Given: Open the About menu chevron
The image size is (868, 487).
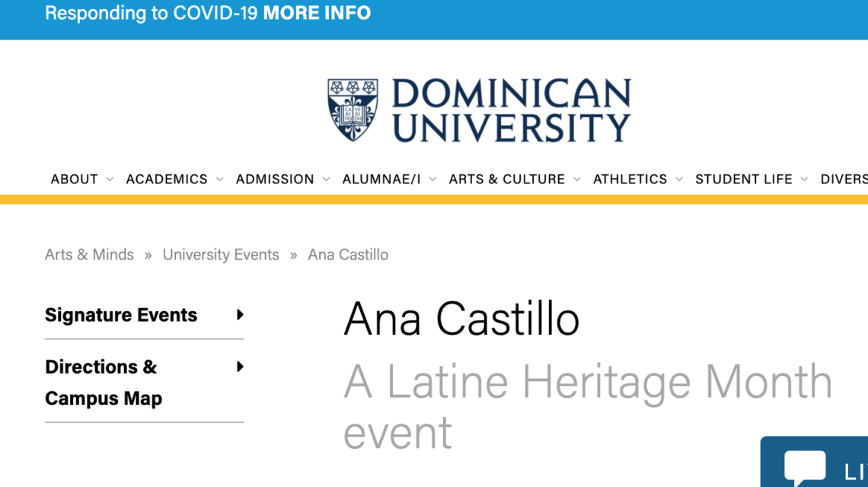Looking at the screenshot, I should point(110,180).
